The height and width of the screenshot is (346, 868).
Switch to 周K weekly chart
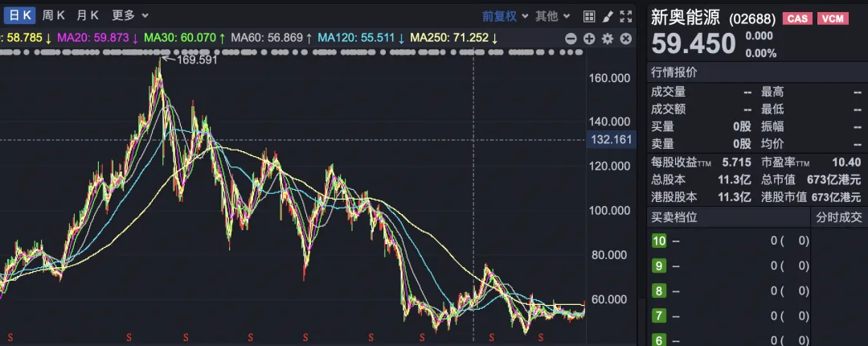point(54,15)
